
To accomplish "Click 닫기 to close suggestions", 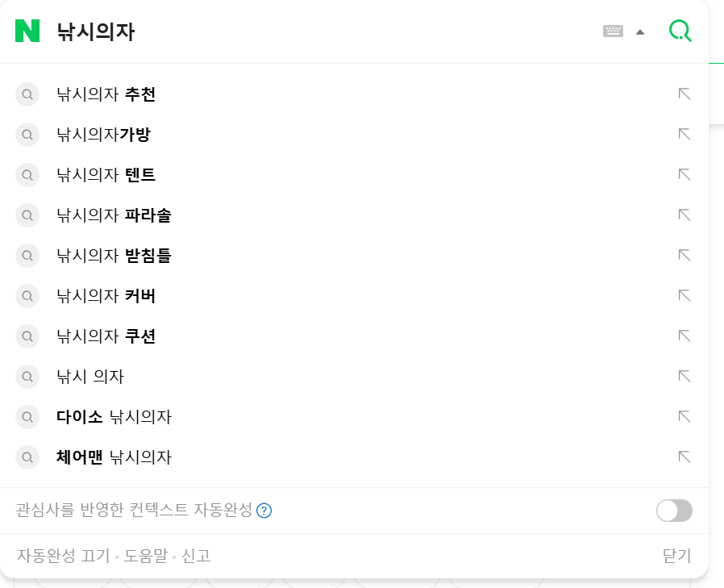I will (676, 555).
